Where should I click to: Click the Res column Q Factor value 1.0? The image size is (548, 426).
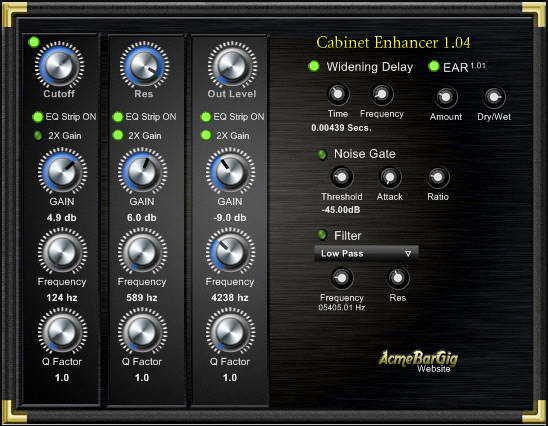142,378
